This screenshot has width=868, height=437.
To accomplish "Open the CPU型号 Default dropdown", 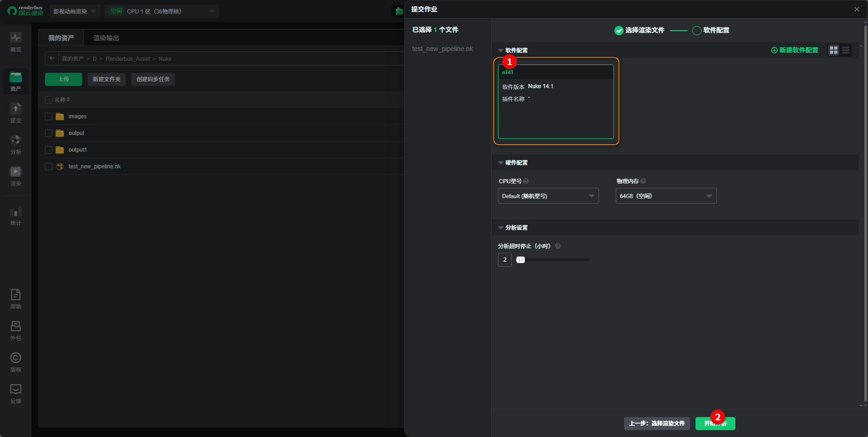I will 549,196.
